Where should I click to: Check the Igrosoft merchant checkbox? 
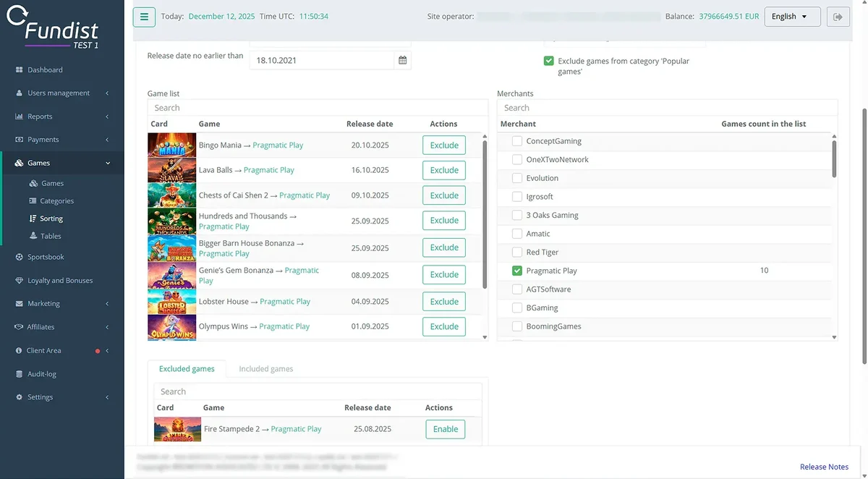[x=517, y=197]
